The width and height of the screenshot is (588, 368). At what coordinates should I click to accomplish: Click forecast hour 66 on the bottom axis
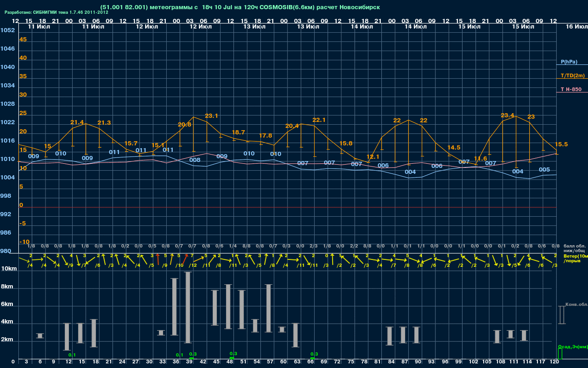[x=311, y=362]
